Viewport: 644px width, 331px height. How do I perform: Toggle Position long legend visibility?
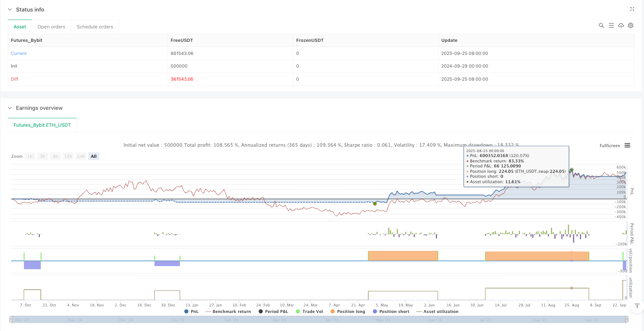coord(348,311)
